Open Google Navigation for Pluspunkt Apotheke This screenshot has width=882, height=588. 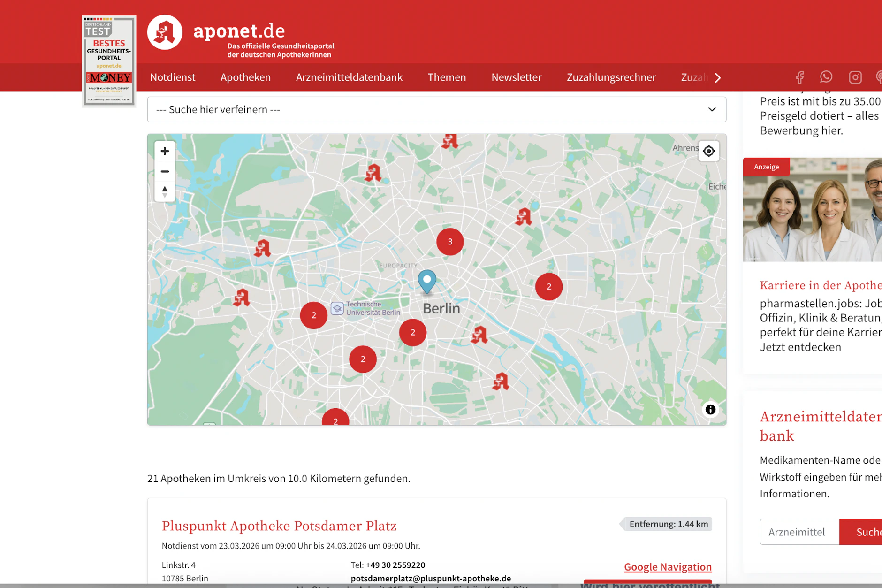(667, 567)
